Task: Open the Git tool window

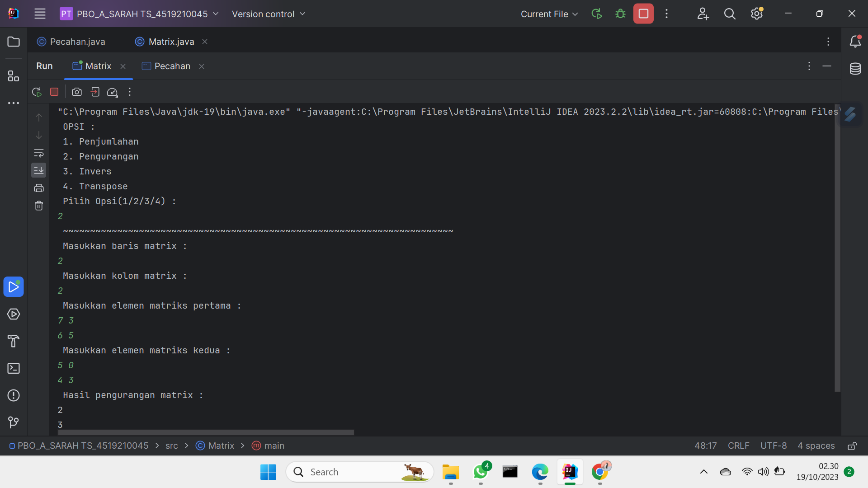Action: pyautogui.click(x=14, y=422)
